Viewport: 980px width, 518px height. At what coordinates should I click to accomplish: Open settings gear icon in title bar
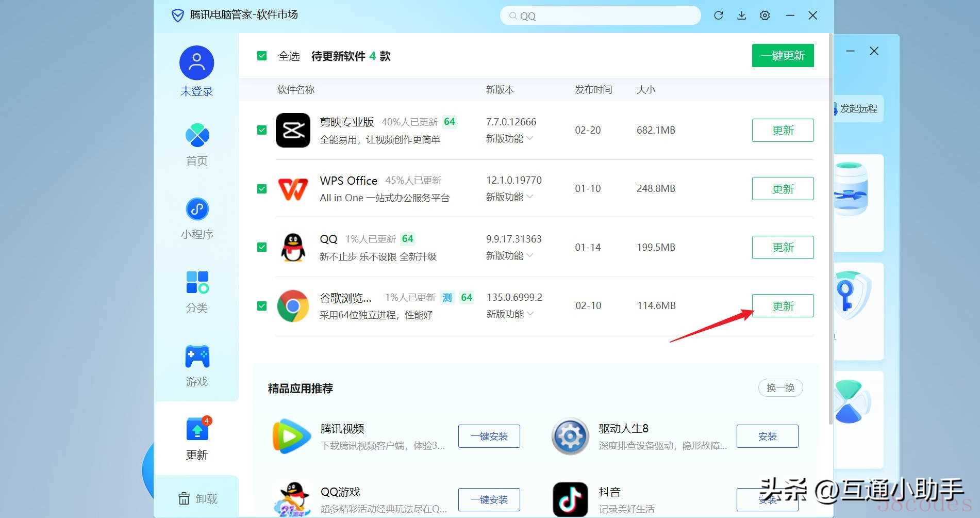[765, 15]
